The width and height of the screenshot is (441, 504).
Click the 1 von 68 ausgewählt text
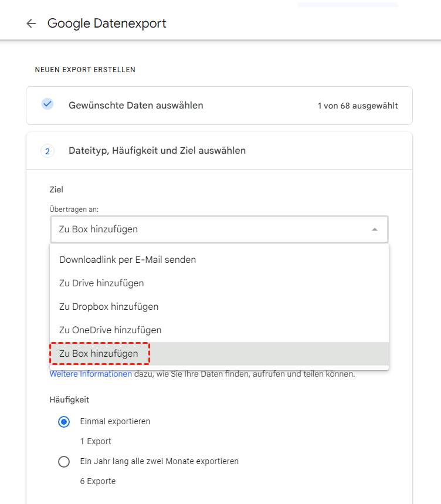pyautogui.click(x=358, y=106)
